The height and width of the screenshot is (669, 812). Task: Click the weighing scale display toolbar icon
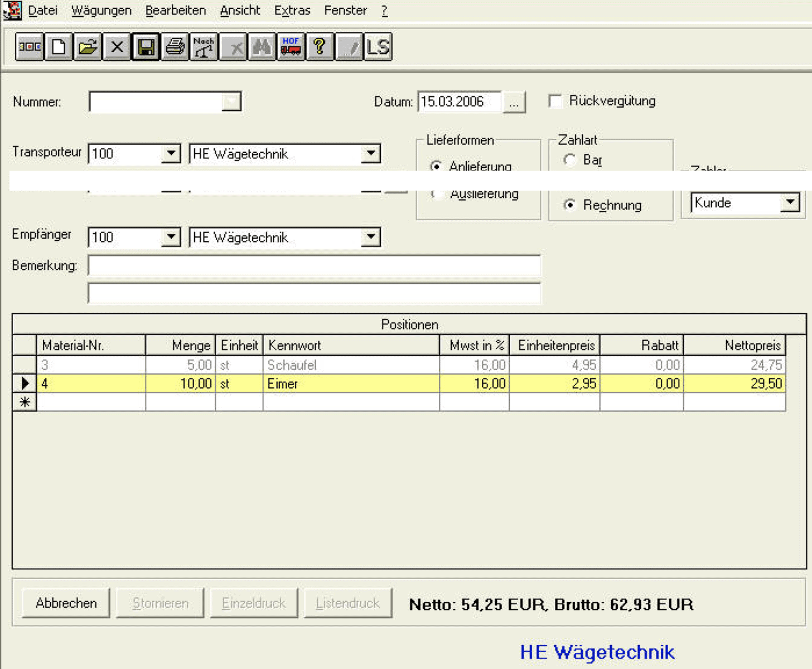point(30,47)
